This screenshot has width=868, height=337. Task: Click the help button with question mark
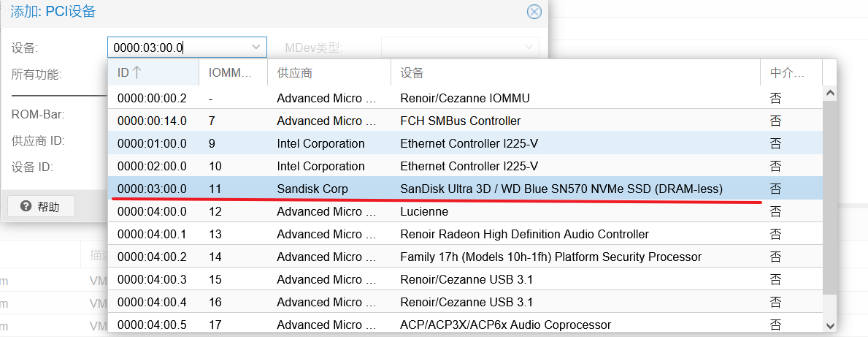(x=40, y=207)
